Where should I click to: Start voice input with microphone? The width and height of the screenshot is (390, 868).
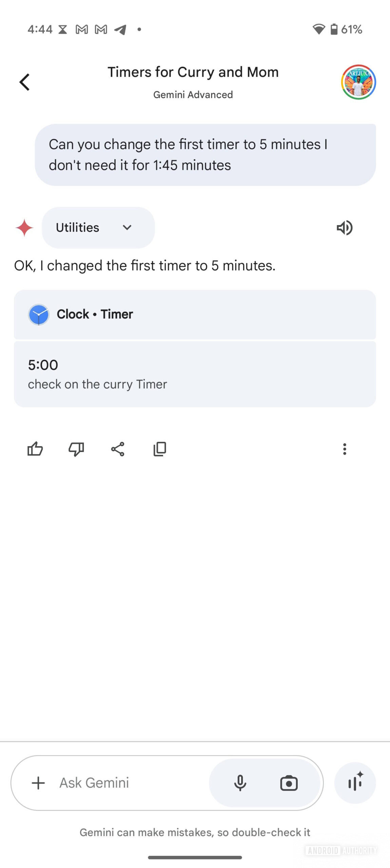point(240,783)
